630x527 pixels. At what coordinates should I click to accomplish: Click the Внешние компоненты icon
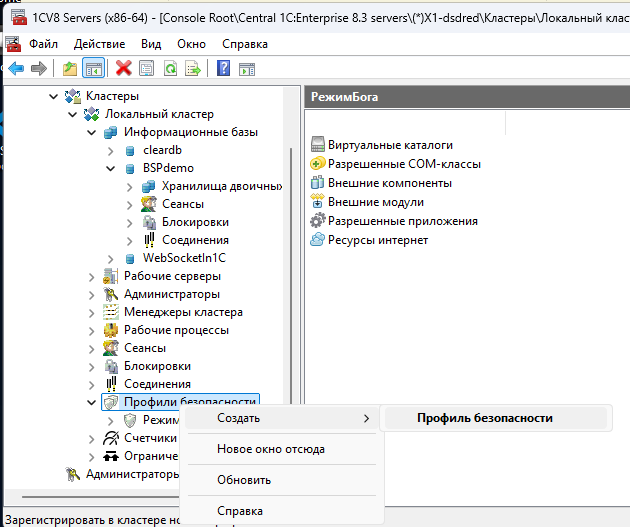point(317,182)
